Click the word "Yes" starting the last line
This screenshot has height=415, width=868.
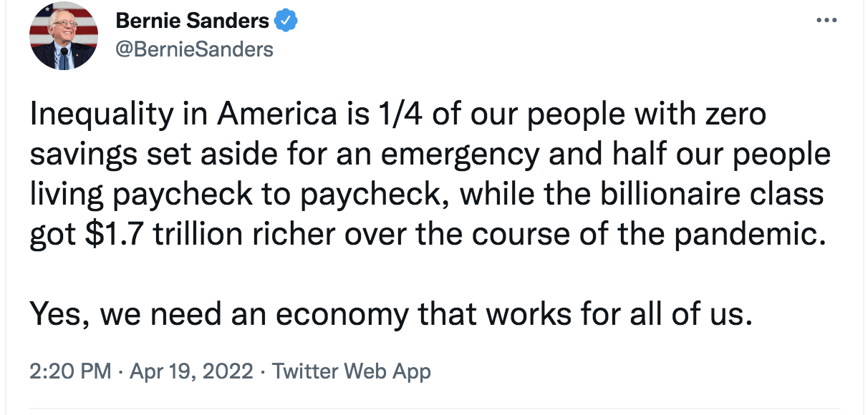tap(57, 314)
